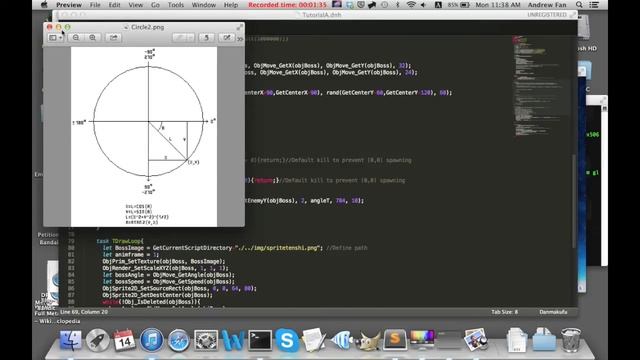
Task: Open the Share button in Preview
Action: 113,38
